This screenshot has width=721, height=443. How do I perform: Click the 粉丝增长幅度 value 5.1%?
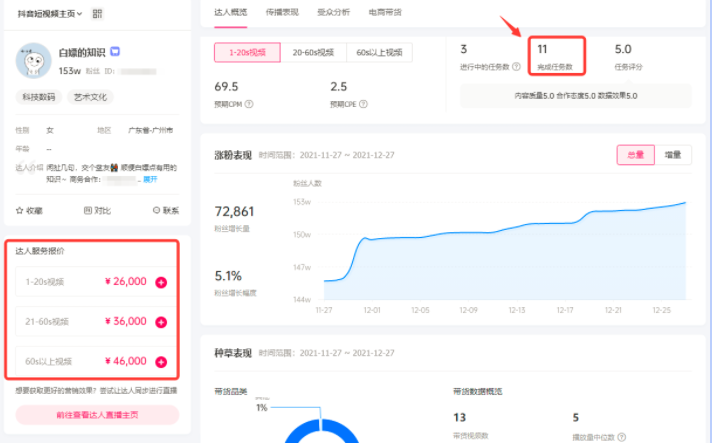pyautogui.click(x=228, y=276)
